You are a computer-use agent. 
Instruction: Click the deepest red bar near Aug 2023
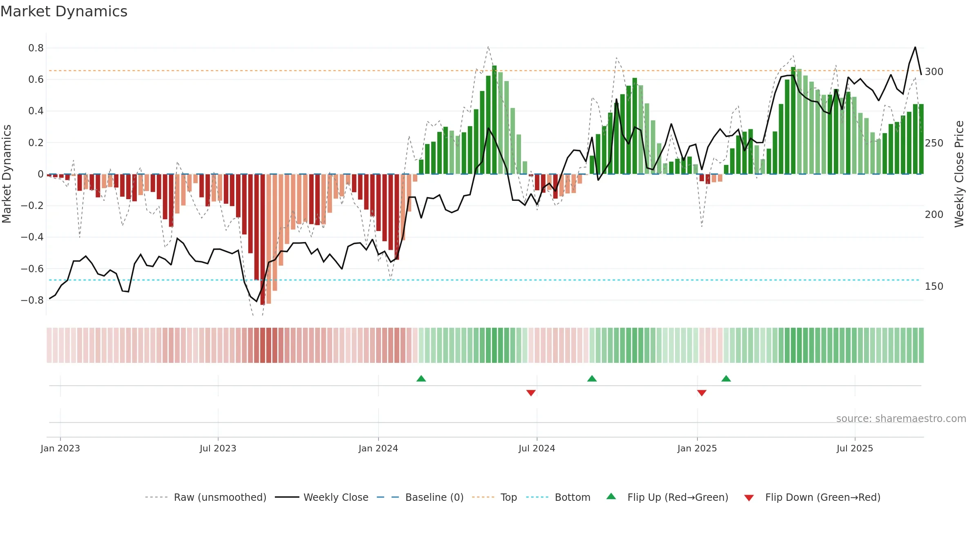[263, 240]
